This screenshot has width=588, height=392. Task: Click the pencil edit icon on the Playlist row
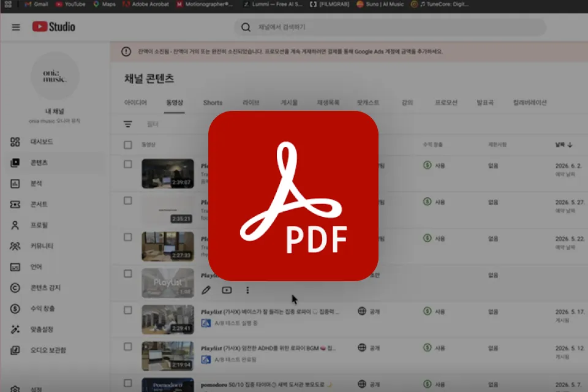tap(206, 290)
